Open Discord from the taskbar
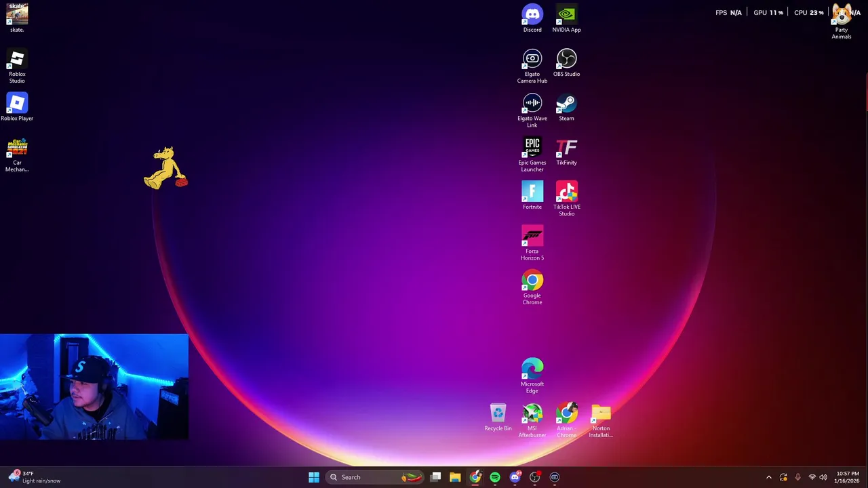The height and width of the screenshot is (488, 868). pyautogui.click(x=515, y=477)
